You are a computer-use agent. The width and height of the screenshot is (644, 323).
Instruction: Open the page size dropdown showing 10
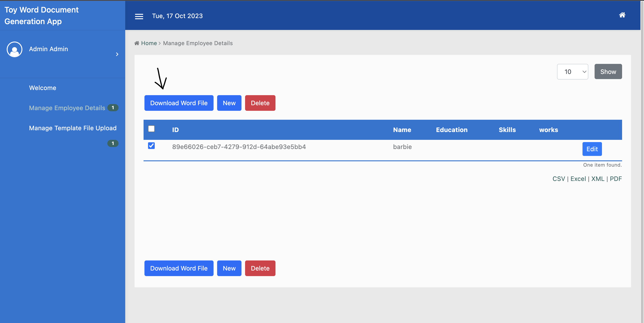572,72
